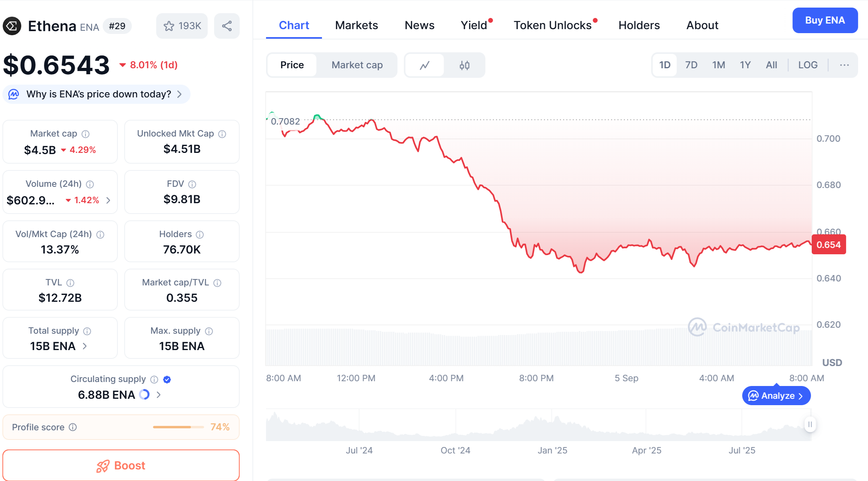The height and width of the screenshot is (481, 868).
Task: Show Volume (24h) info icon
Action: (90, 184)
